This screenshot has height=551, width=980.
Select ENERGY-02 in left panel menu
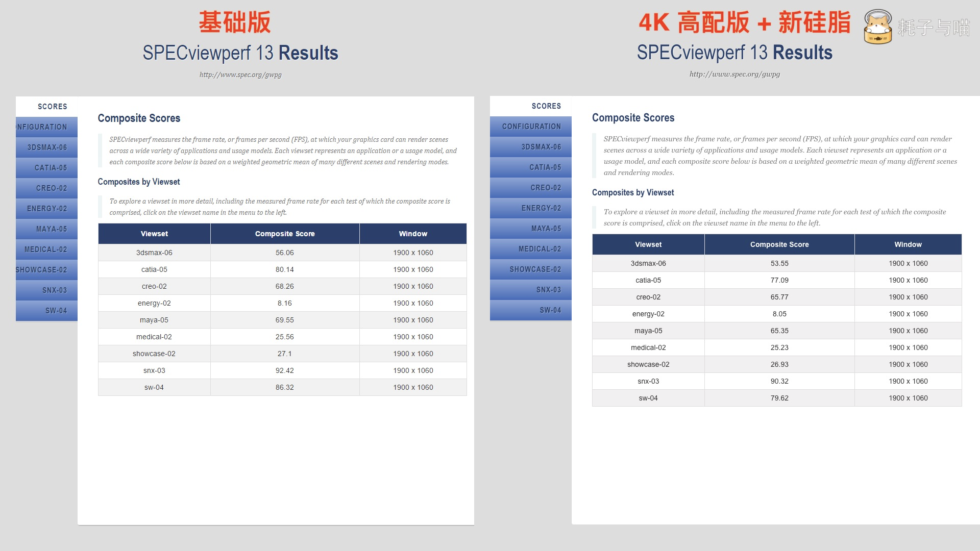pyautogui.click(x=46, y=209)
